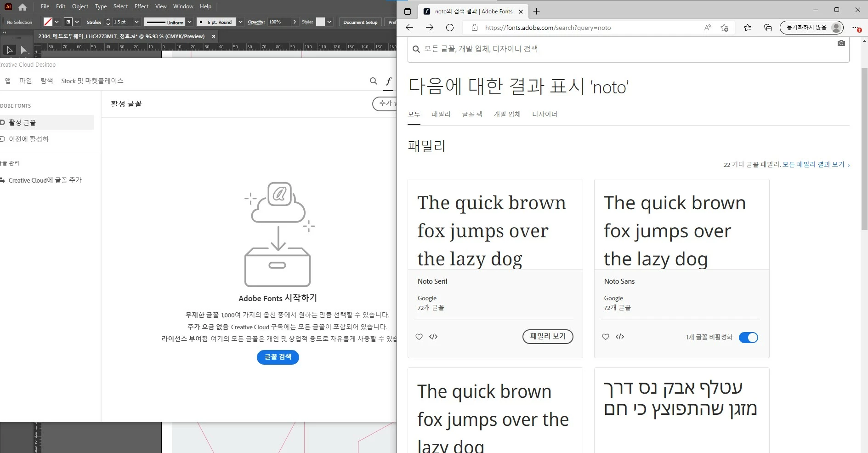The image size is (868, 453).
Task: Refresh the browser page
Action: [x=450, y=28]
